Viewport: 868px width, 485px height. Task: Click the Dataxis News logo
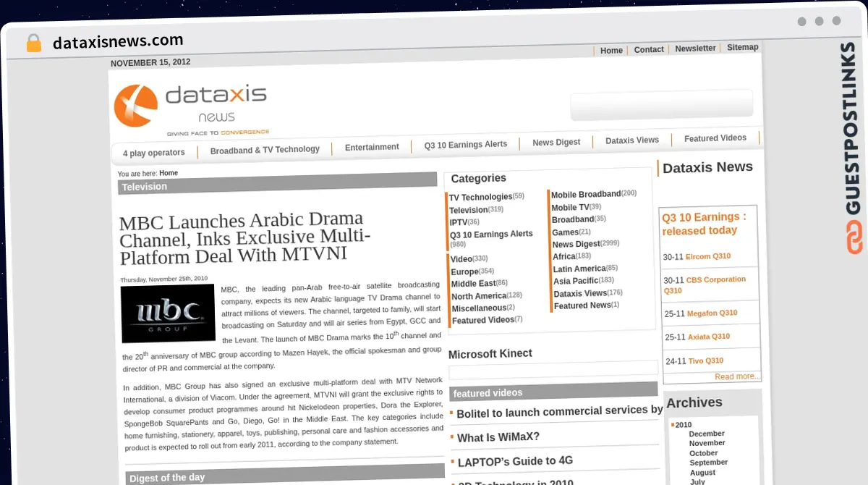coord(191,109)
